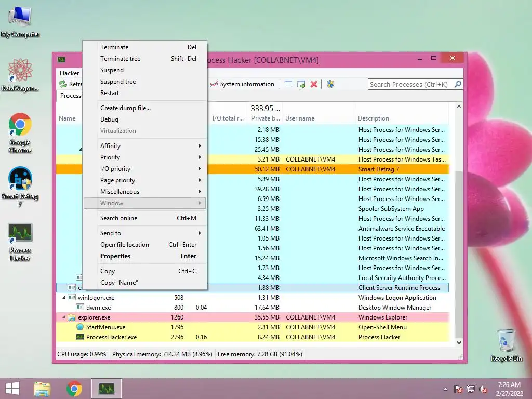Viewport: 532px width, 399px height.
Task: Click the muted volume tray icon
Action: point(483,389)
